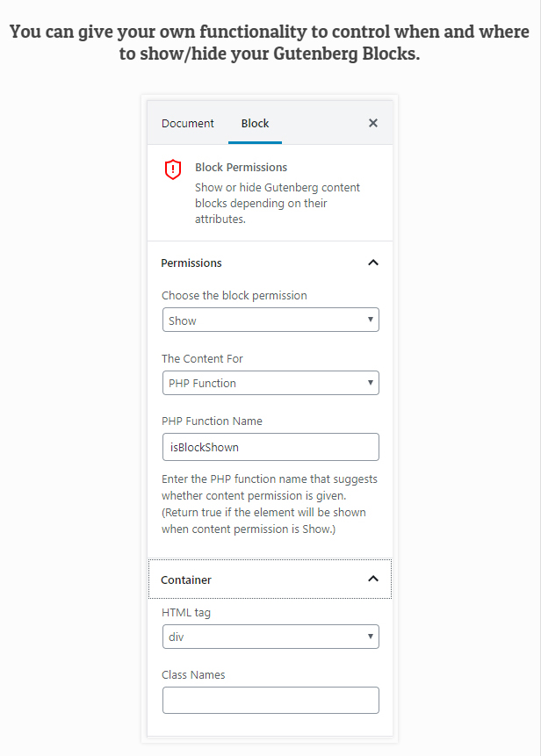Select the Block tab
Screen dimensions: 541x756
pos(255,123)
